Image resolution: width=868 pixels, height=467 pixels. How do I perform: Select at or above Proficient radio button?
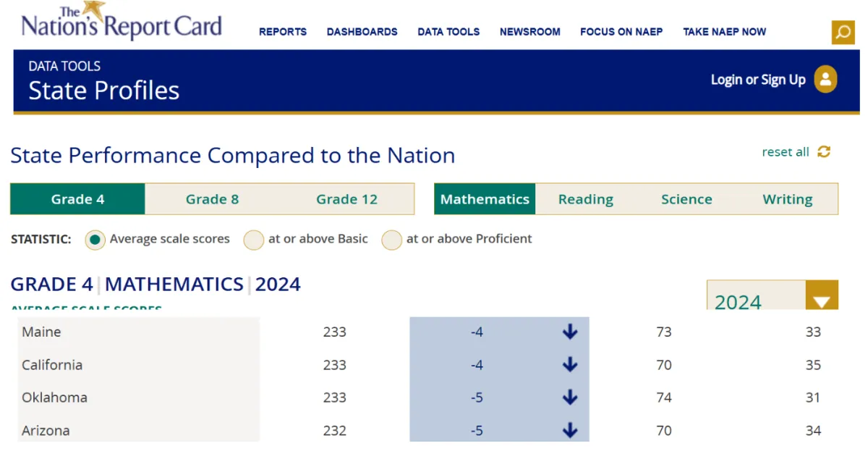coord(391,240)
